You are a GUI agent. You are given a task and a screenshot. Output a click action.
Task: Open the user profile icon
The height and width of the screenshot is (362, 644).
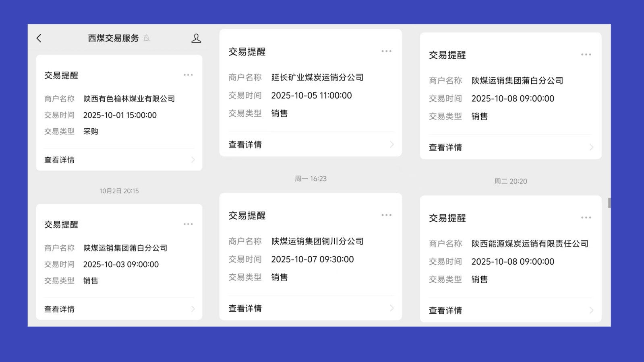pos(196,38)
